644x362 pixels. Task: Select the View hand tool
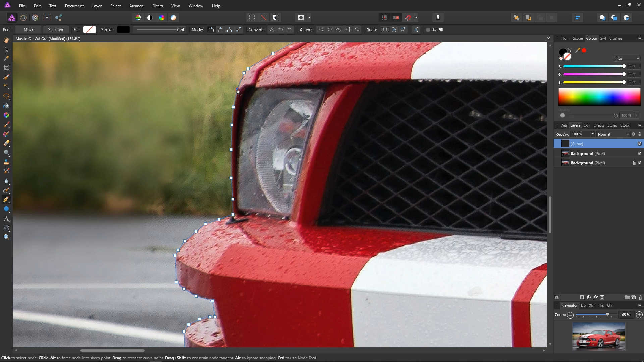pos(6,40)
